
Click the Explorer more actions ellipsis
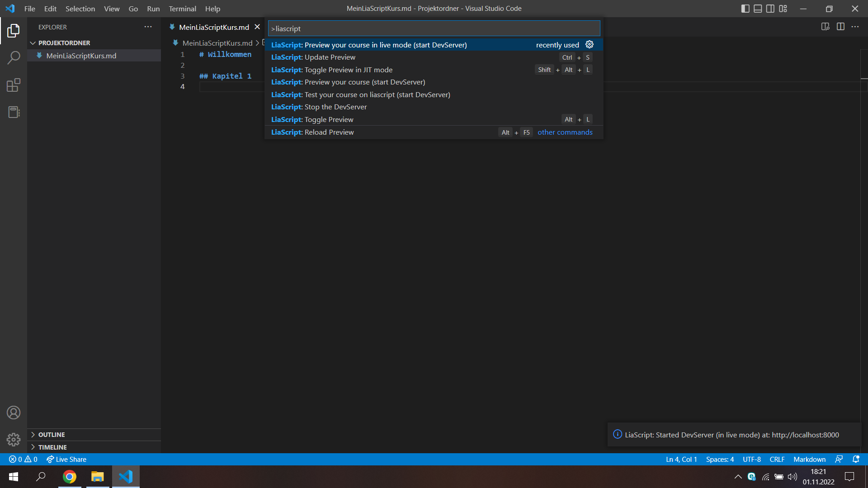pos(148,27)
